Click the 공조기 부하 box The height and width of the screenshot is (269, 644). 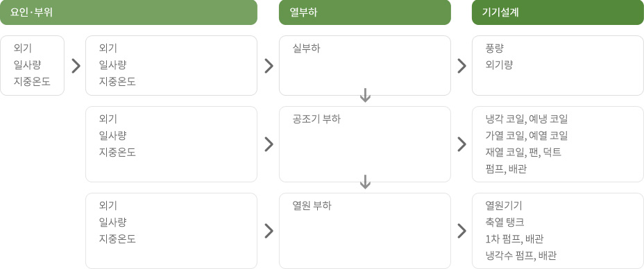(365, 144)
